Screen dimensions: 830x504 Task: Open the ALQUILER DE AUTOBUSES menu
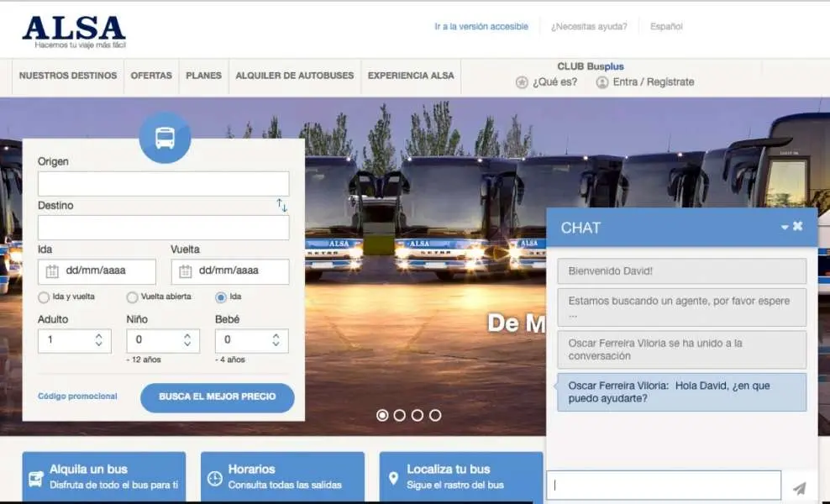pos(294,76)
